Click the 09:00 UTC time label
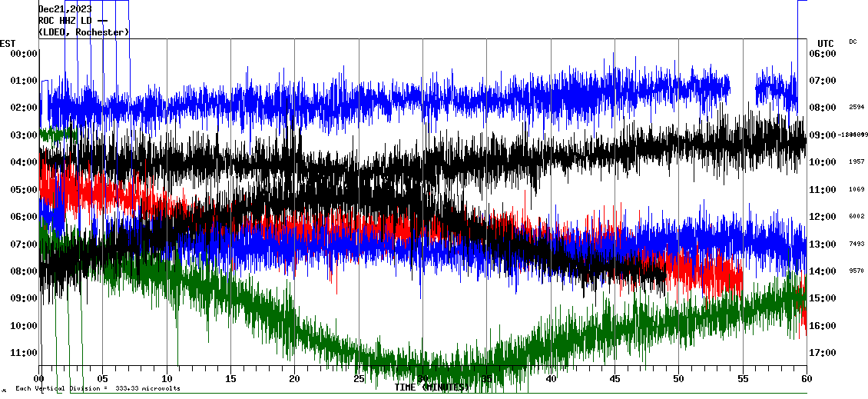The height and width of the screenshot is (399, 868). pos(823,135)
